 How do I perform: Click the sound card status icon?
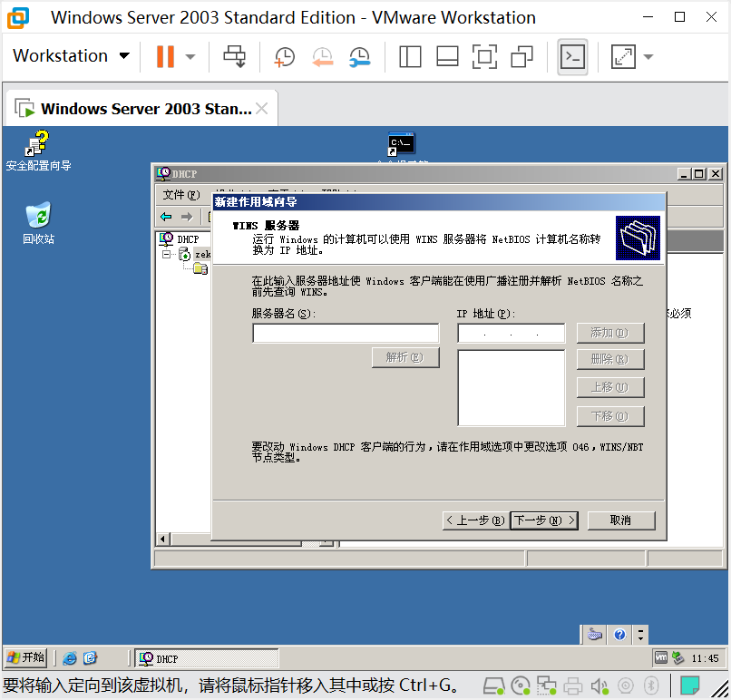click(x=599, y=685)
